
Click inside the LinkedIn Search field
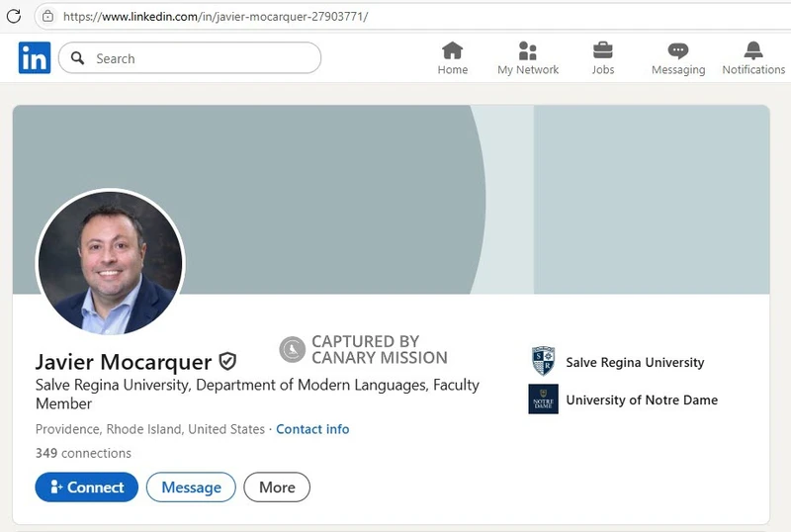(198, 58)
